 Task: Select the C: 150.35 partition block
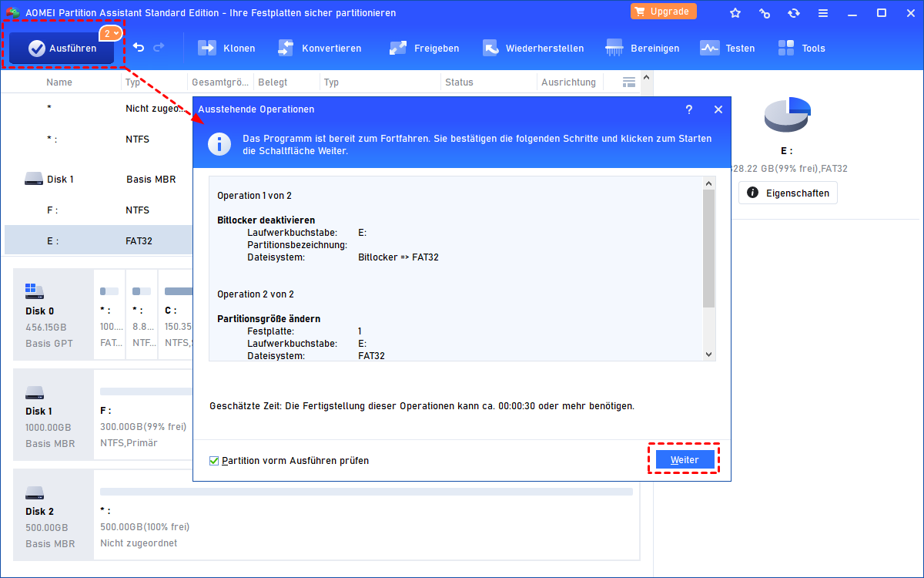point(176,313)
